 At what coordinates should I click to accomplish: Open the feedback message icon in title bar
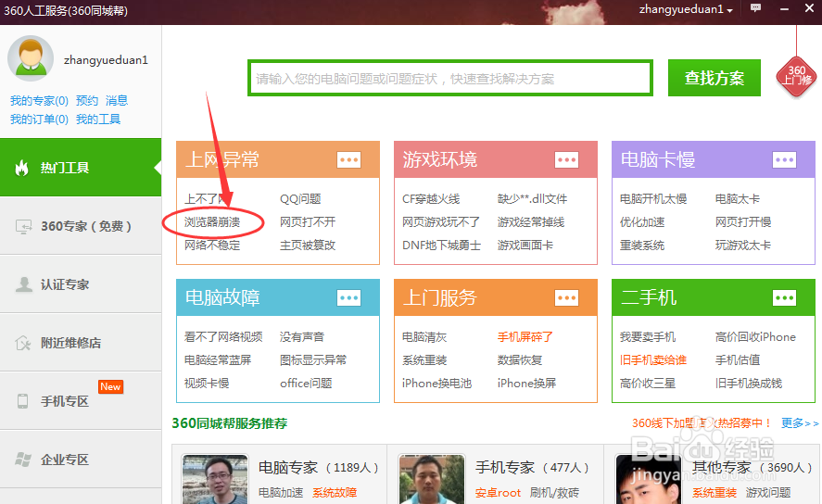[x=755, y=8]
